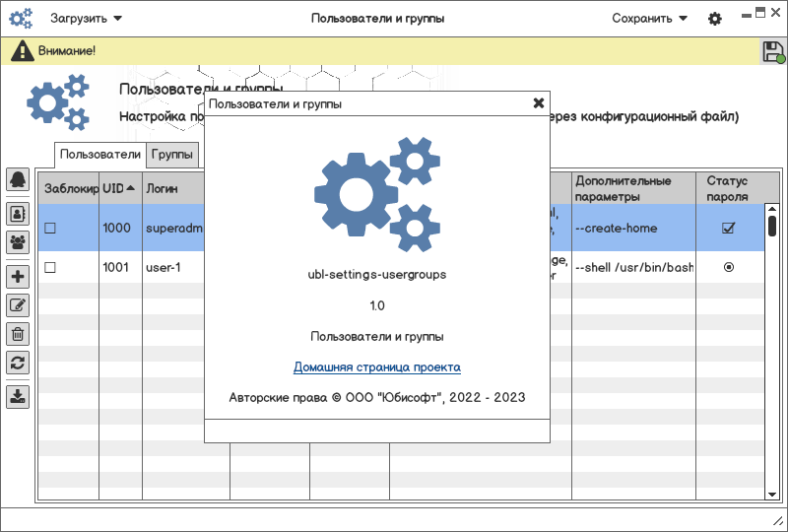
Task: Select password status radio for user-1
Action: coord(729,267)
